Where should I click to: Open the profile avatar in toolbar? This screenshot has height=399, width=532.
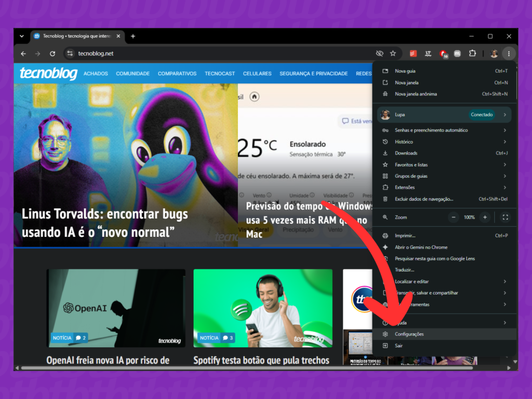pyautogui.click(x=494, y=53)
